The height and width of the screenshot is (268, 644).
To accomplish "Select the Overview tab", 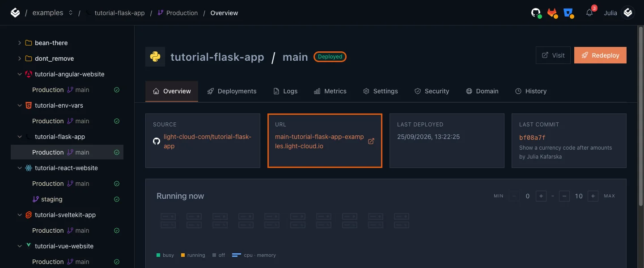I will click(172, 91).
